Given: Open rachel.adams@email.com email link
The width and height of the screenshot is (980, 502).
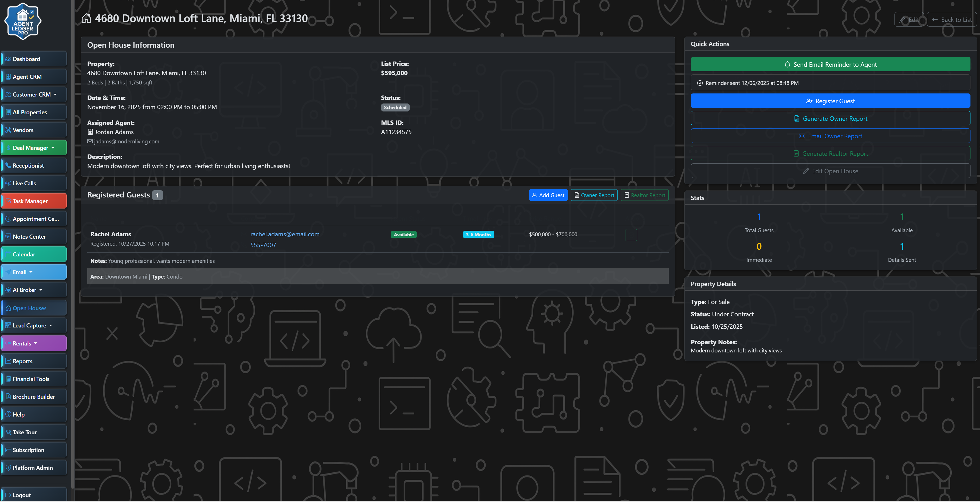Looking at the screenshot, I should (285, 234).
